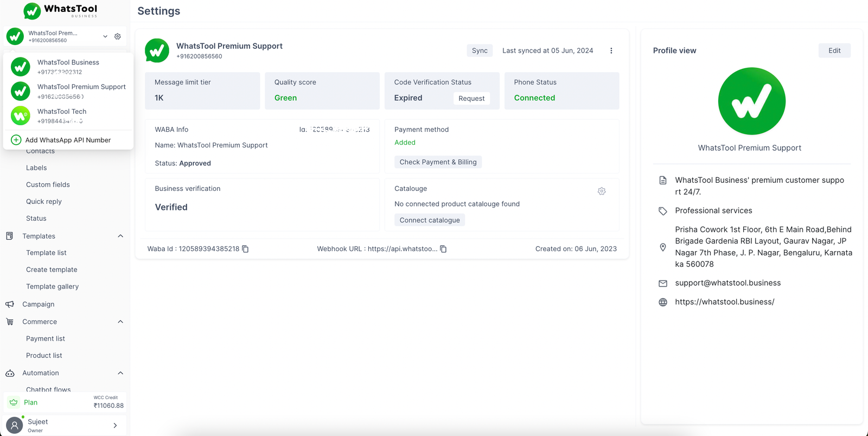The height and width of the screenshot is (436, 868).
Task: Open Payment list under Commerce
Action: (46, 338)
